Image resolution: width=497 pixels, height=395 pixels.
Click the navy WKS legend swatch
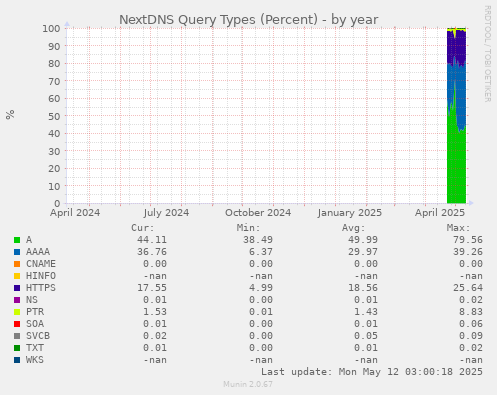[x=17, y=360]
